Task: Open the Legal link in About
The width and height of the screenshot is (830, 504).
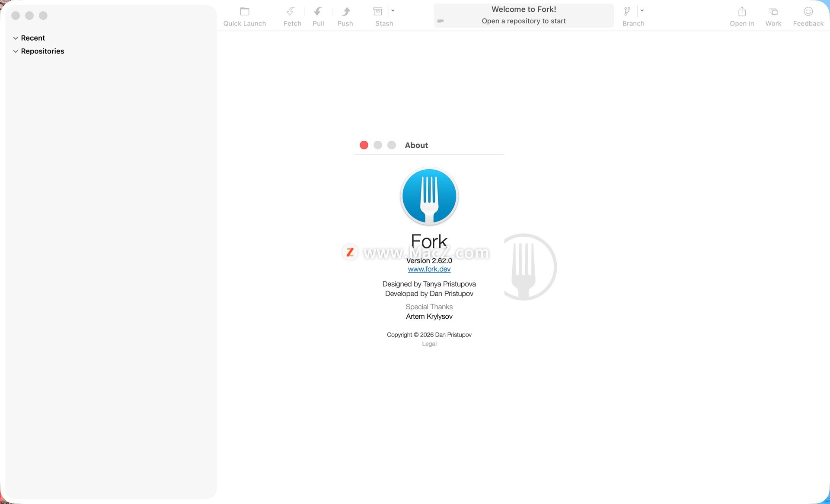Action: [x=429, y=344]
